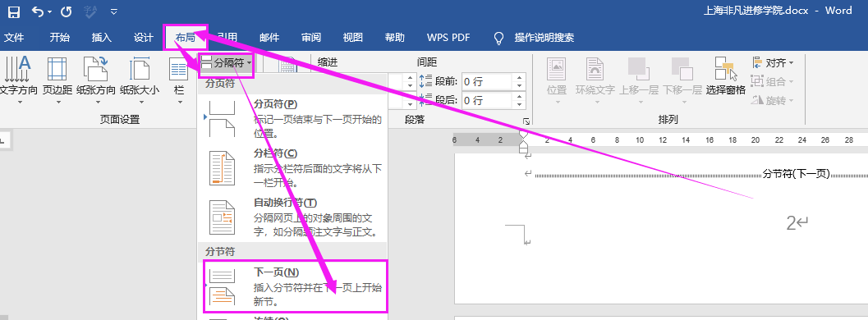Click the first-line indent marker on ruler
This screenshot has width=868, height=320.
point(523,135)
